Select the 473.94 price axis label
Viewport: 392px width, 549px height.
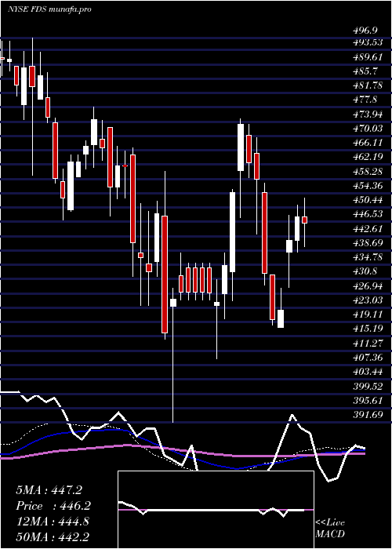(369, 115)
